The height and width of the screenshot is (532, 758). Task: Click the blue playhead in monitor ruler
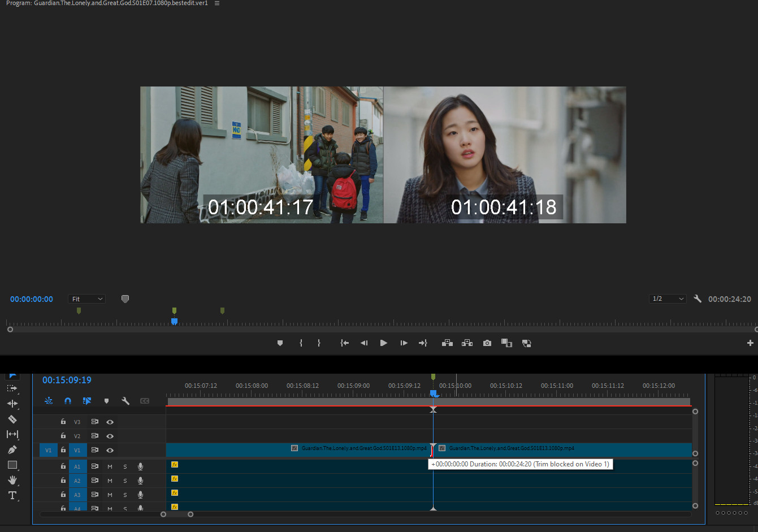pyautogui.click(x=174, y=321)
